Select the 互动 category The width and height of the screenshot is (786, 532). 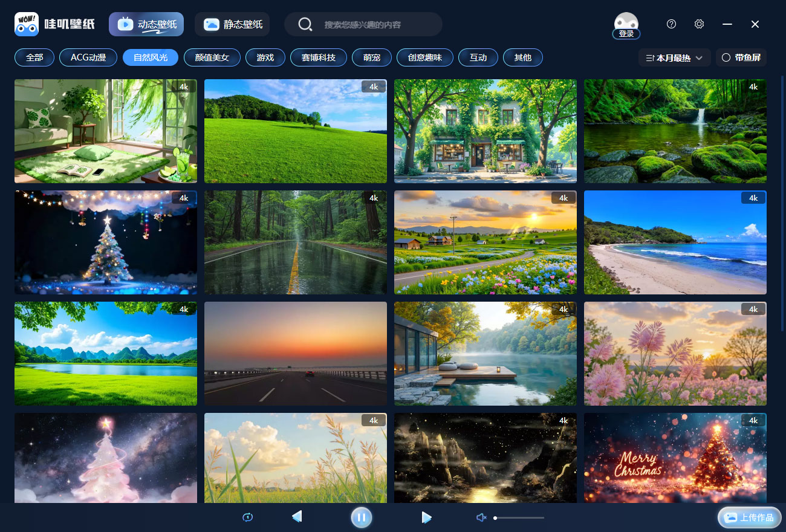pyautogui.click(x=478, y=57)
